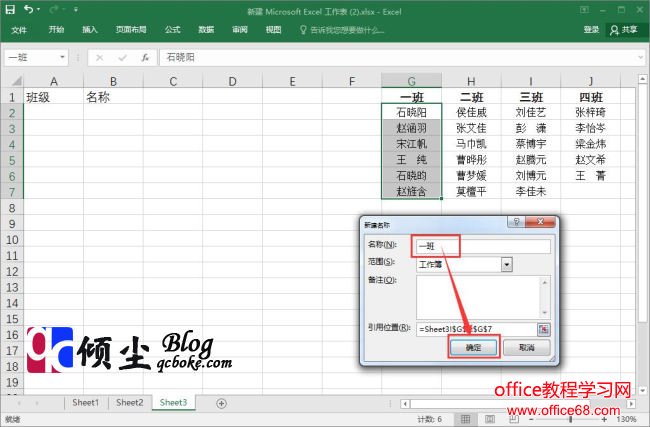Click the Undo arrow icon
Viewport: 650px width, 427px height.
click(x=28, y=10)
